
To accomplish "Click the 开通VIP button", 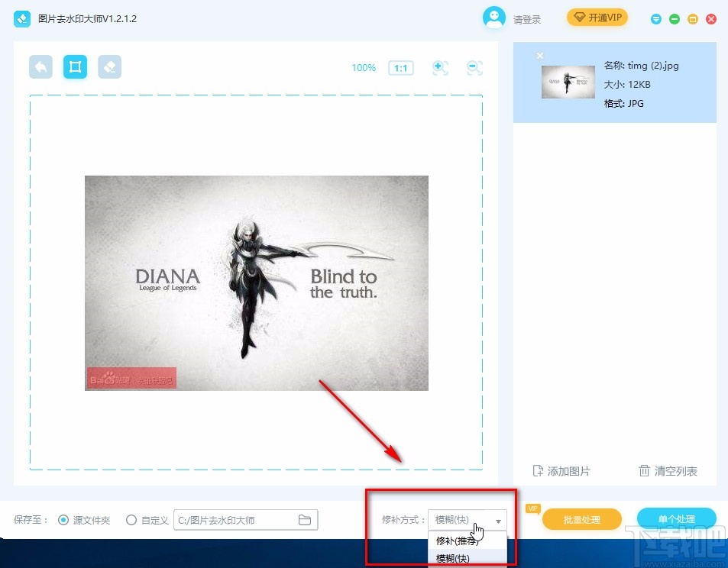I will click(597, 18).
